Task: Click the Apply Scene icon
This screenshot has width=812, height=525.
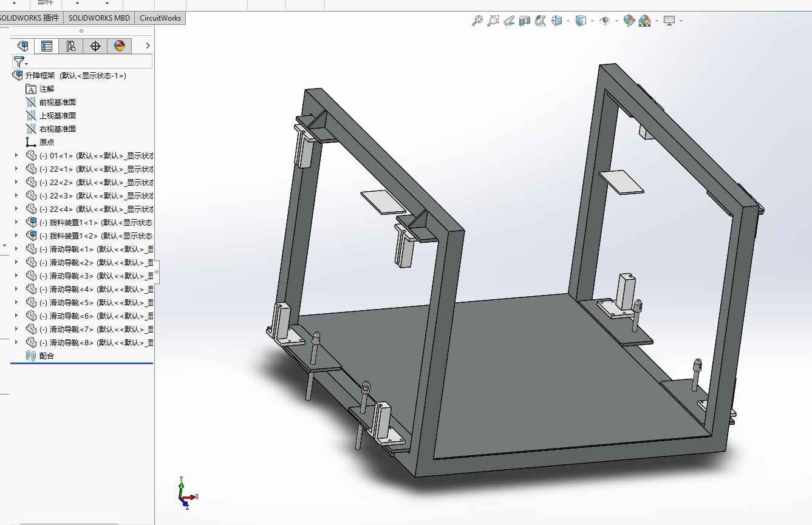Action: (645, 21)
